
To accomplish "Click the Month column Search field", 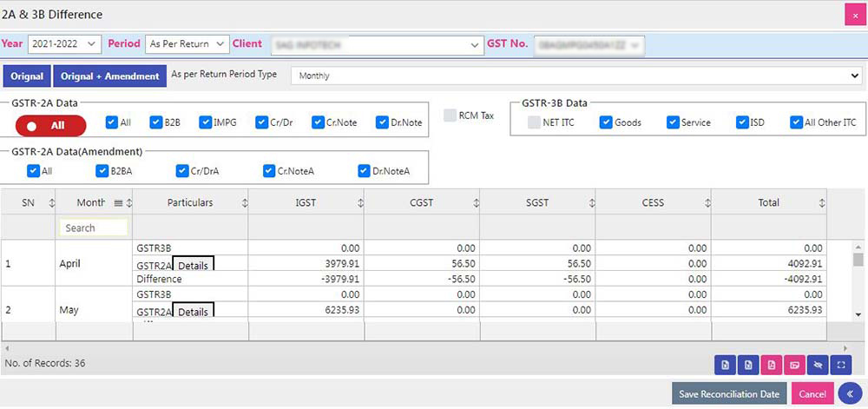I will (x=94, y=228).
